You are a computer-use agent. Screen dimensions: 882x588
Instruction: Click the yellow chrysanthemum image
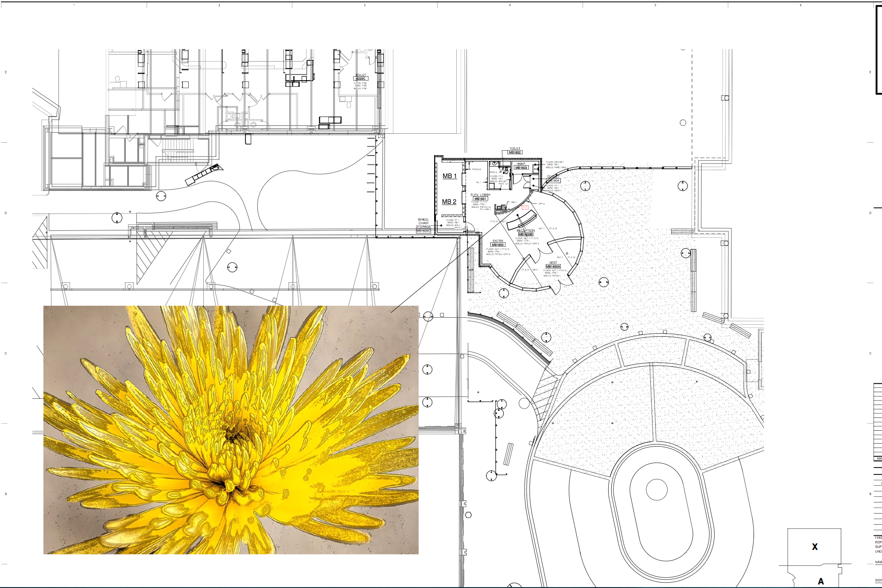231,429
